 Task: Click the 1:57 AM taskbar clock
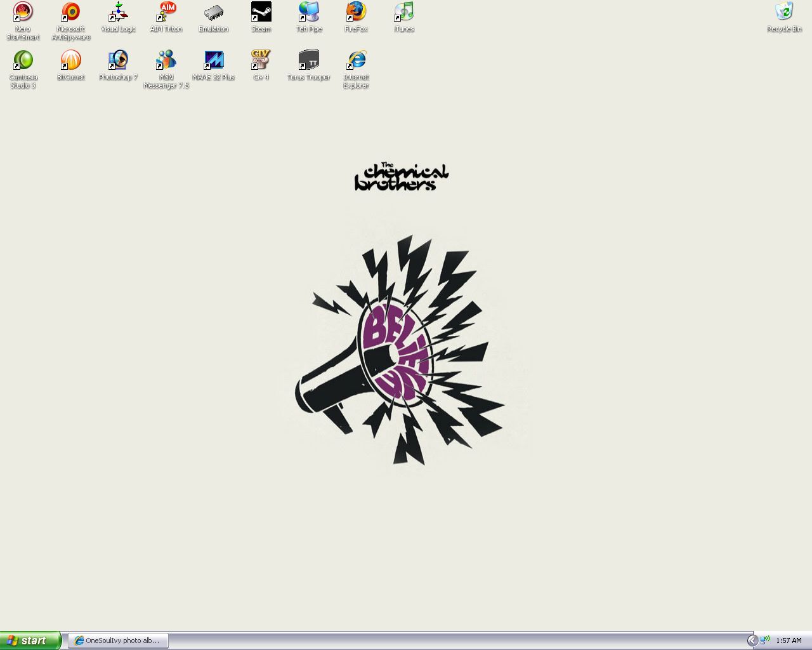[x=789, y=640]
